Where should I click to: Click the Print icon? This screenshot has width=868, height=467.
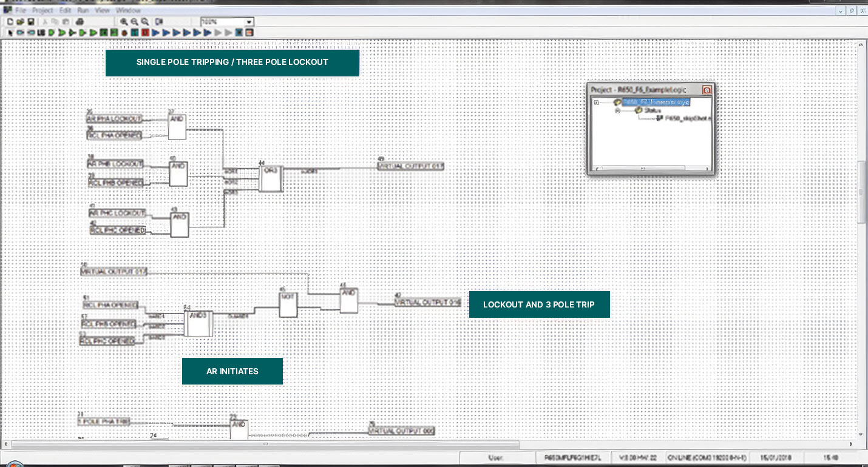click(x=80, y=22)
